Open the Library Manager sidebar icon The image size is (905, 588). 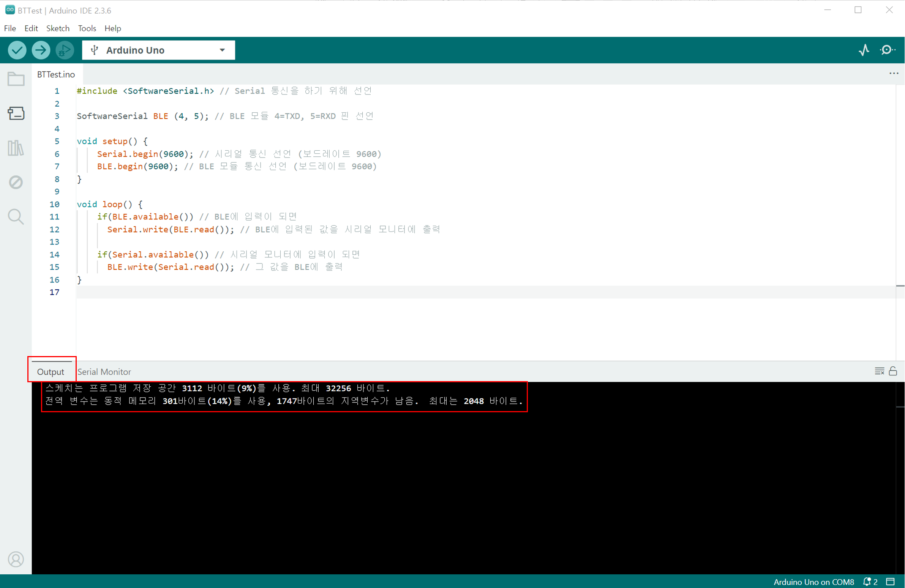pos(16,148)
